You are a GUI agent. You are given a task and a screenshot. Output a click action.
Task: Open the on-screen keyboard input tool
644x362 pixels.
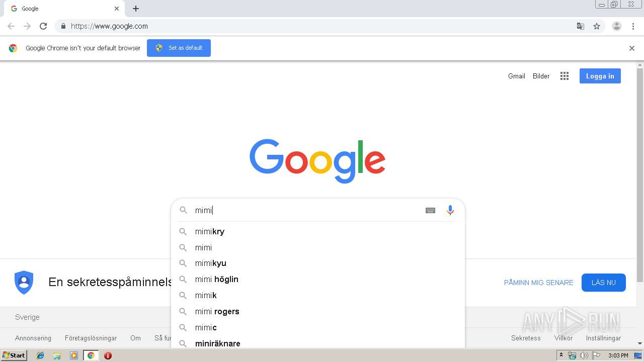tap(430, 210)
